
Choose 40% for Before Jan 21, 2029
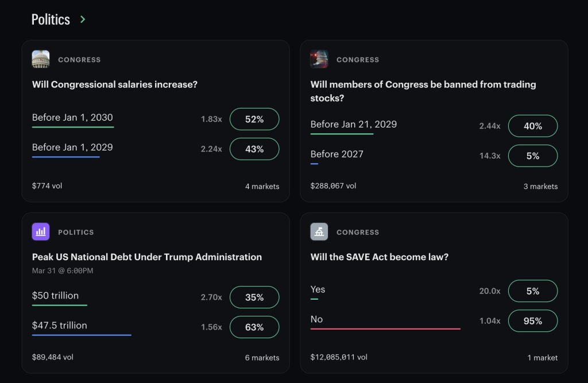pyautogui.click(x=533, y=126)
